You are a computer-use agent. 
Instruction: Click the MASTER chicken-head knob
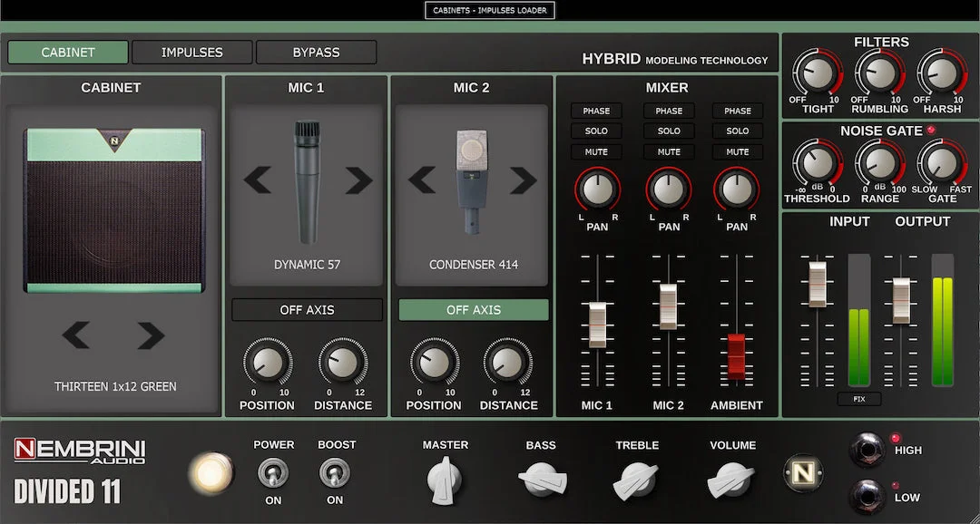[445, 480]
